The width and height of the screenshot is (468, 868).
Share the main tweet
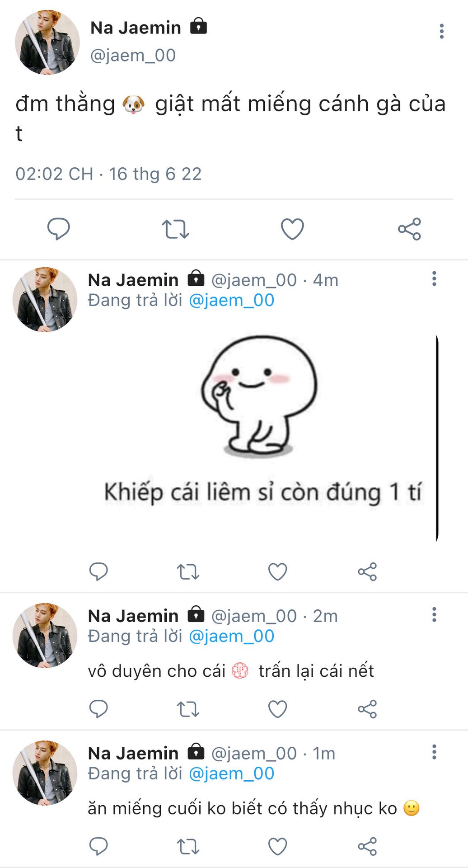coord(409,229)
